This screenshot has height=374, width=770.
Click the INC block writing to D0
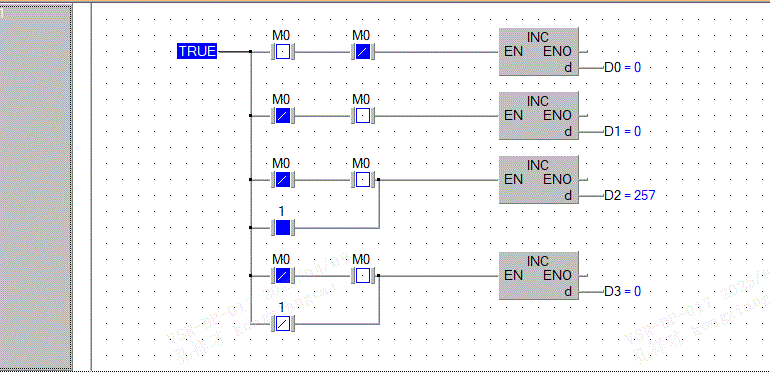pos(539,52)
